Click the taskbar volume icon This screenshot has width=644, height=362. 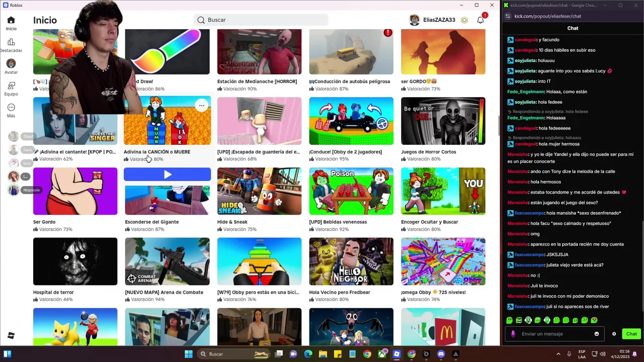(603, 354)
